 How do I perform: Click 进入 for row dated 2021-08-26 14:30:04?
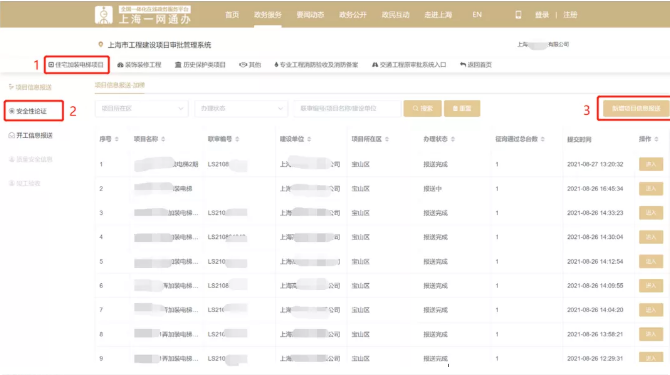click(x=651, y=237)
